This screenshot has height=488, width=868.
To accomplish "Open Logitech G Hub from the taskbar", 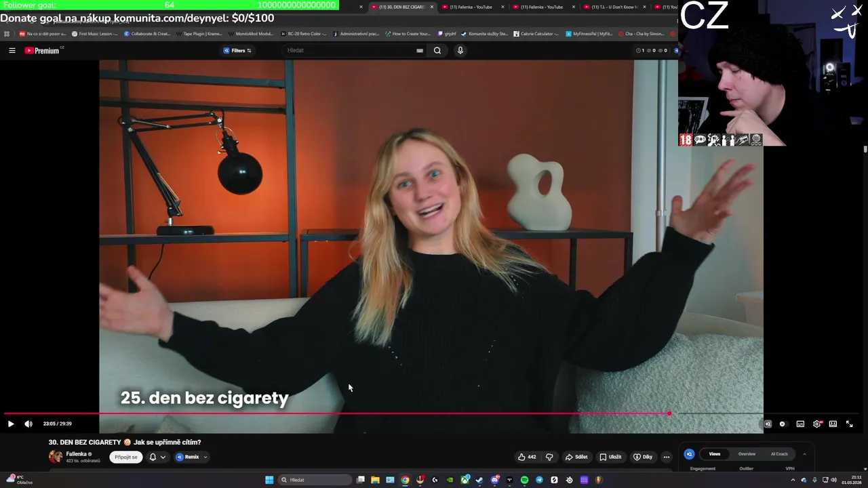I will (435, 480).
